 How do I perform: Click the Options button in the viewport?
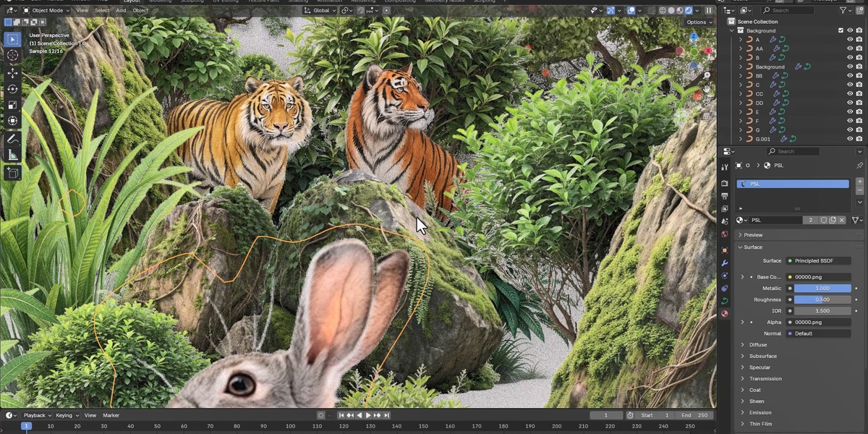coord(699,22)
